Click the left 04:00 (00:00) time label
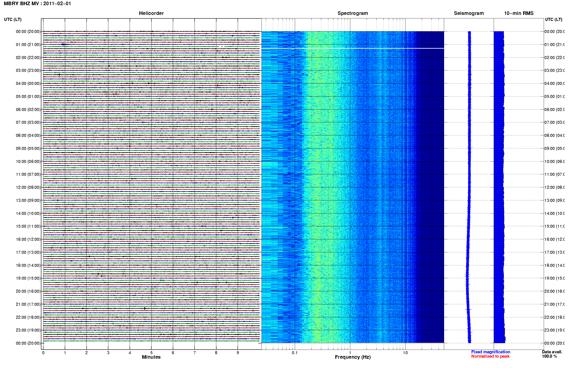Screen dimensions: 588x368 28,83
